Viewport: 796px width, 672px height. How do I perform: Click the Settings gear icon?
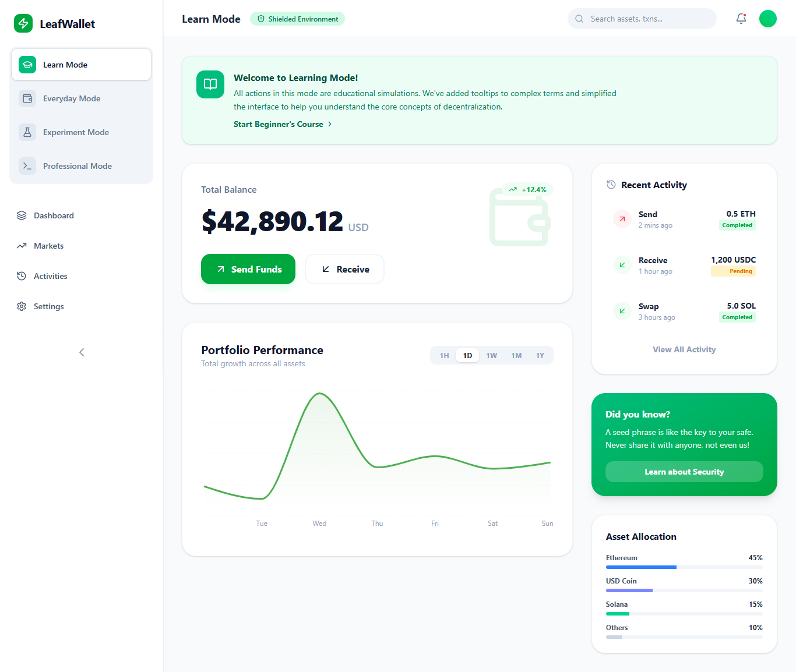pyautogui.click(x=22, y=306)
